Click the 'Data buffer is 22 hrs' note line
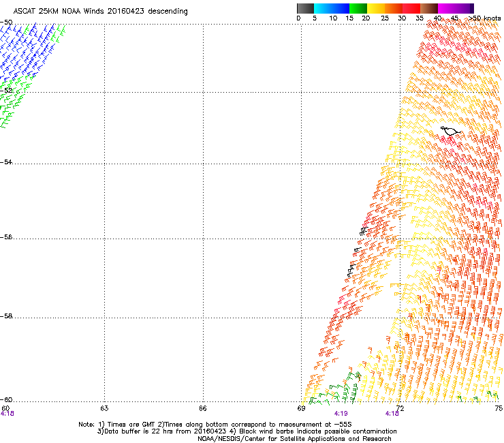 pos(247,431)
